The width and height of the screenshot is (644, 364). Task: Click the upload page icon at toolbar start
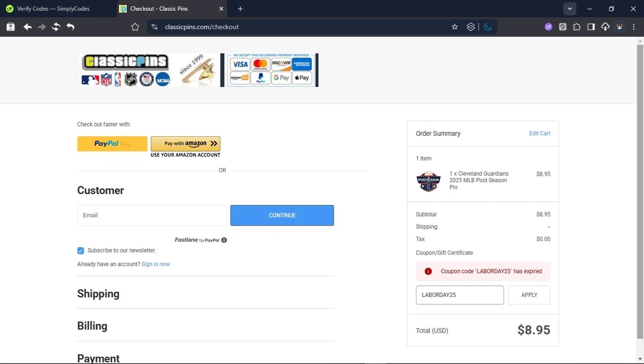11,27
